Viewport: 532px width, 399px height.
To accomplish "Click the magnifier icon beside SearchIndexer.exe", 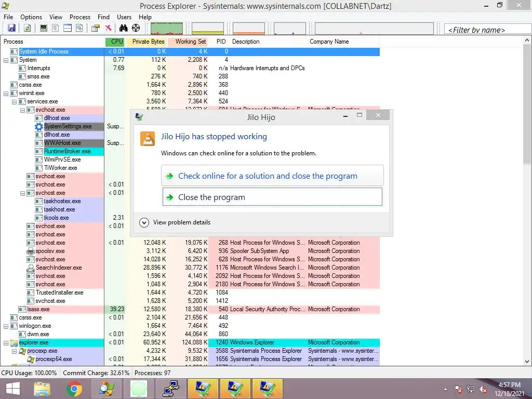I will [x=31, y=268].
